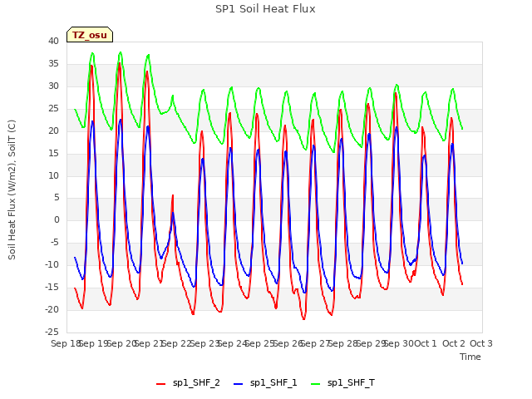This screenshot has height=399, width=532.
Task: Click the 10 y-axis tick label
Action: tap(53, 175)
